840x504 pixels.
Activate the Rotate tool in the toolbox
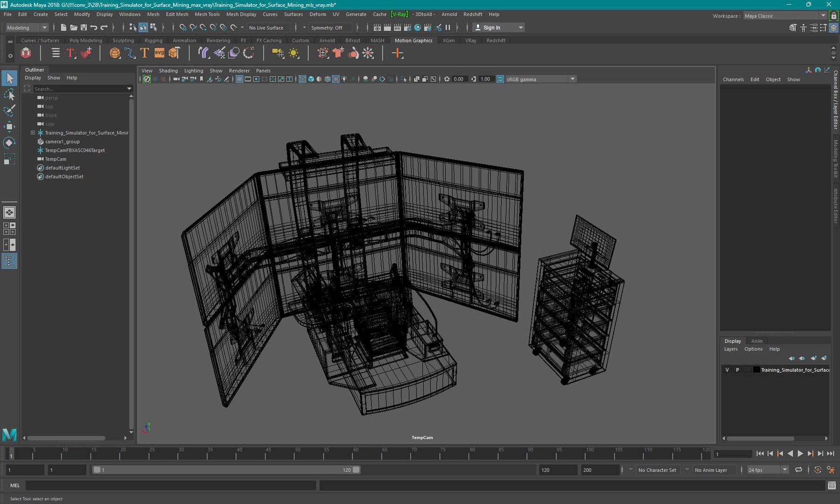tap(9, 142)
